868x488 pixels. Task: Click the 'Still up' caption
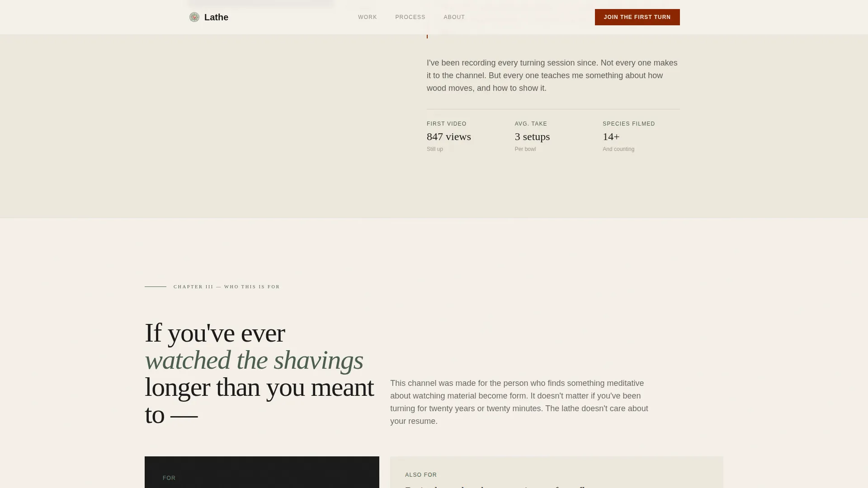(435, 149)
